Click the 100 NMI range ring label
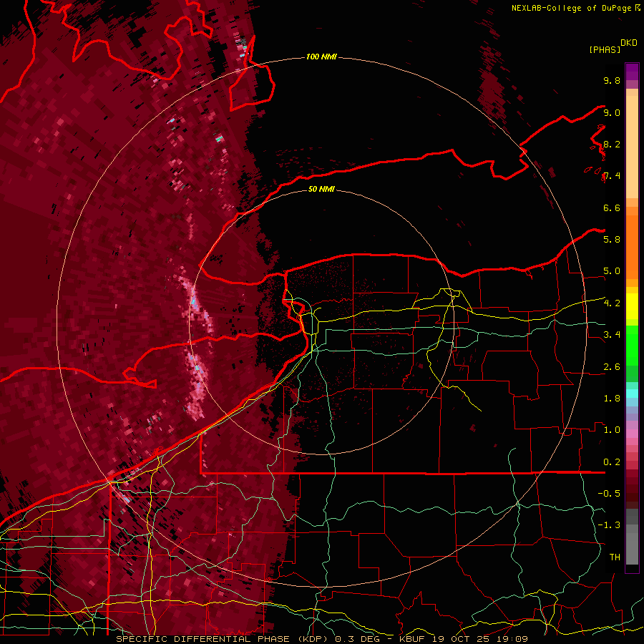The image size is (644, 644). click(x=321, y=57)
